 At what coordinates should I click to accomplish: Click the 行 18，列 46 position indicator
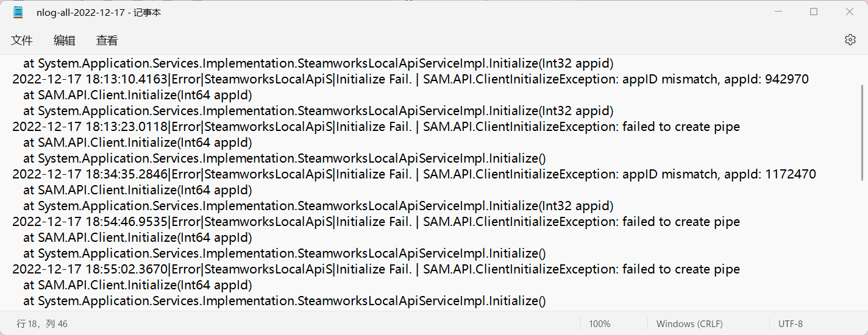[x=42, y=324]
